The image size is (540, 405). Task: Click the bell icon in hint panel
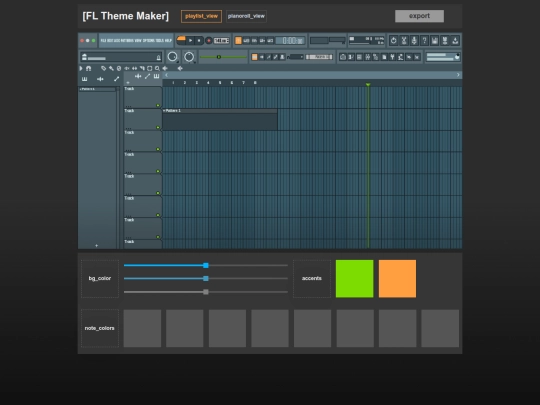(x=158, y=57)
